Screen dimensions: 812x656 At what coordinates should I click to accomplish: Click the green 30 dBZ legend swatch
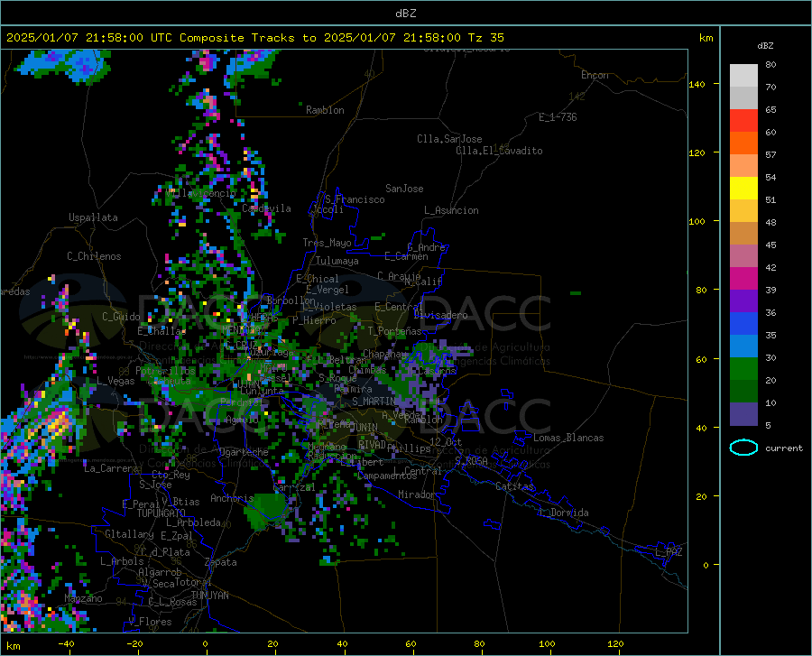coord(743,369)
